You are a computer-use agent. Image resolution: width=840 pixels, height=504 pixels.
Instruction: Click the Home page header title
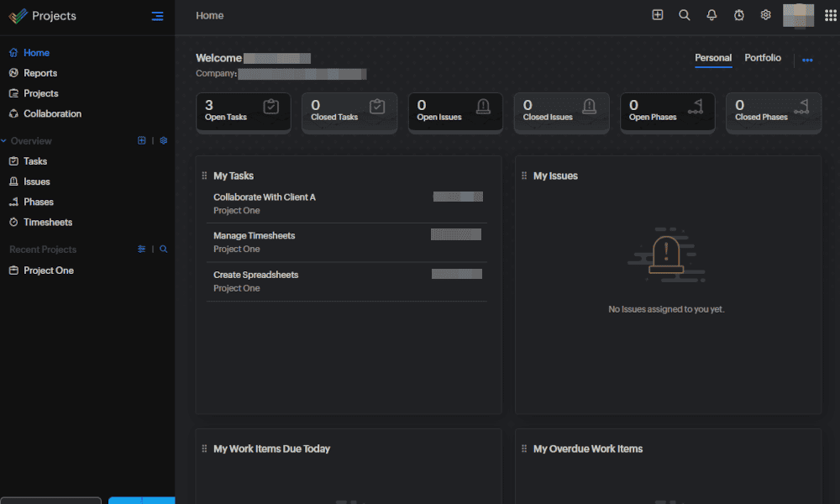coord(209,15)
